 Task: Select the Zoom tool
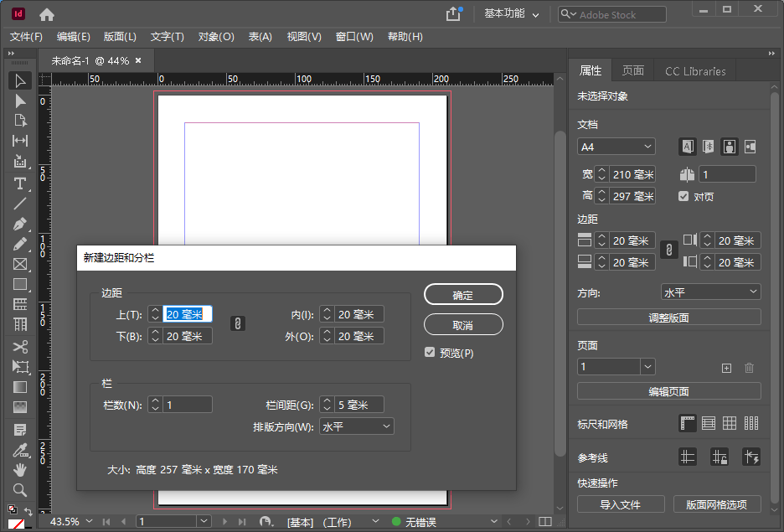point(20,490)
